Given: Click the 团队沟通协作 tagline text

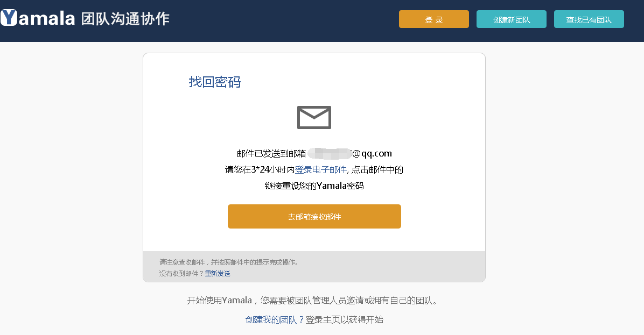Looking at the screenshot, I should [x=125, y=19].
